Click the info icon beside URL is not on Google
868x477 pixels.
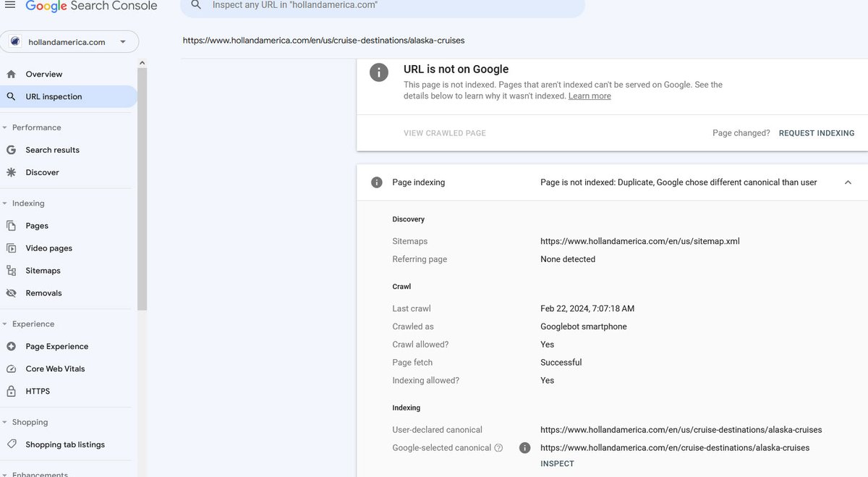378,72
